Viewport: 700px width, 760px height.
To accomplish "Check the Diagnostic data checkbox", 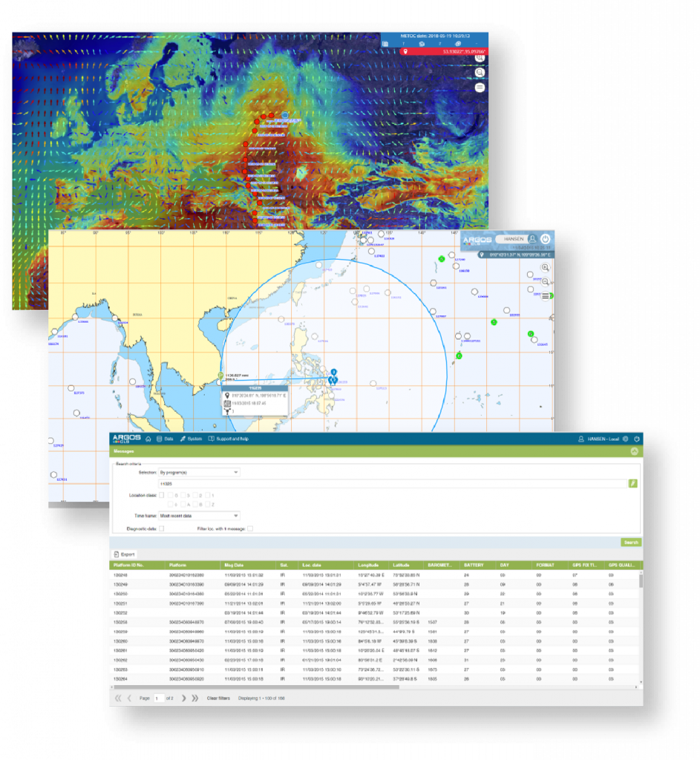I will click(x=162, y=528).
